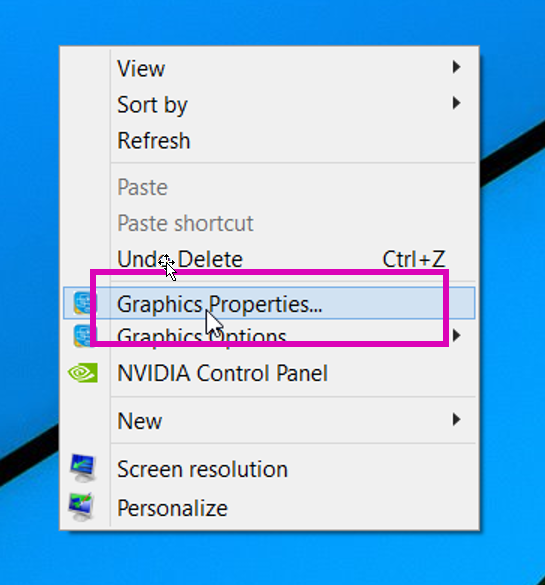Click the Personalize monitor icon

[81, 507]
